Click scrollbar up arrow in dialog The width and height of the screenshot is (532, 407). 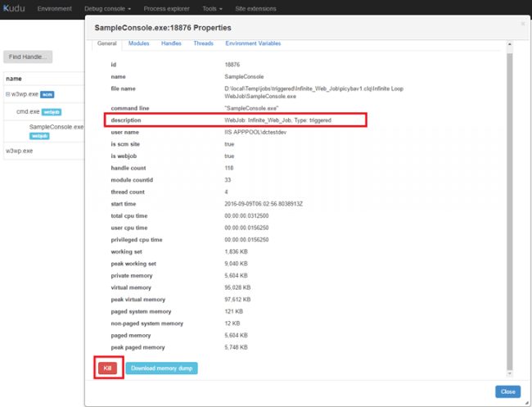click(509, 44)
